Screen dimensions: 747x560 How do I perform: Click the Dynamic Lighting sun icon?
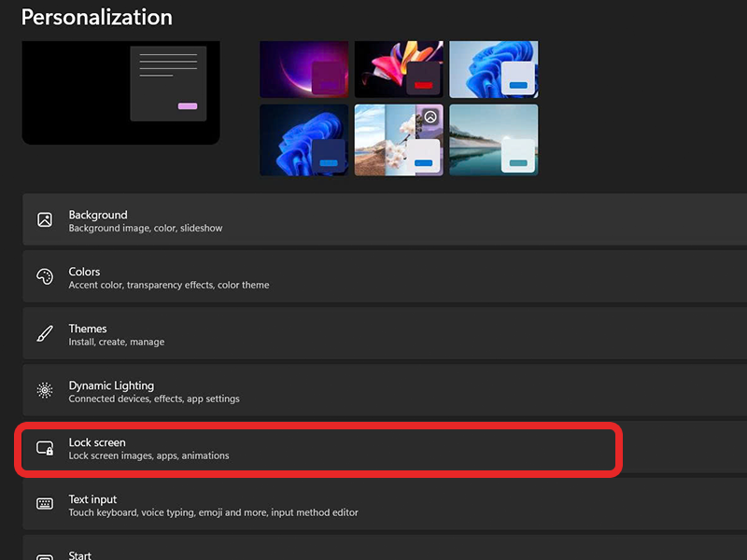pos(45,391)
